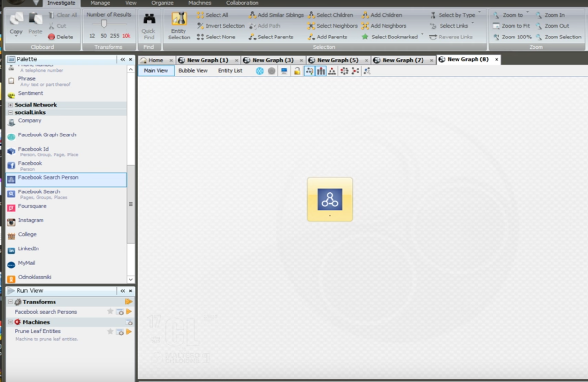Viewport: 588px width, 382px height.
Task: Switch to the Home document tab
Action: coord(156,60)
